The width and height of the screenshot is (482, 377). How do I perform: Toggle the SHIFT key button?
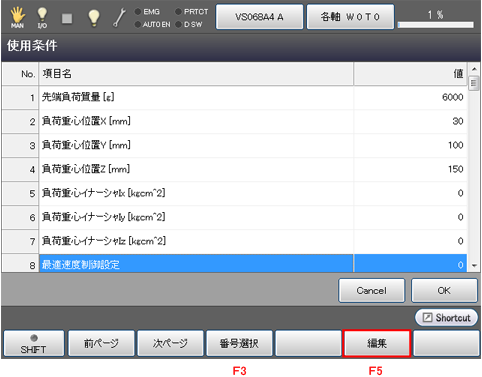pos(34,343)
